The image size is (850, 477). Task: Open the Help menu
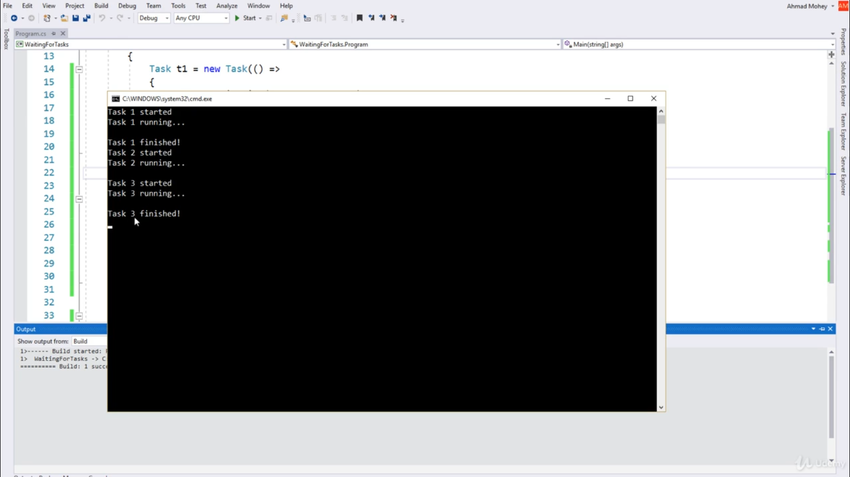(286, 5)
